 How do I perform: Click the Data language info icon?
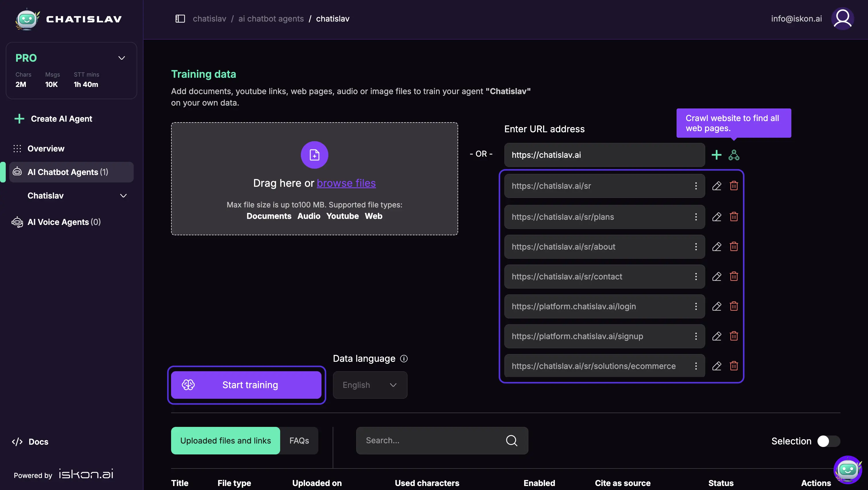pos(404,359)
